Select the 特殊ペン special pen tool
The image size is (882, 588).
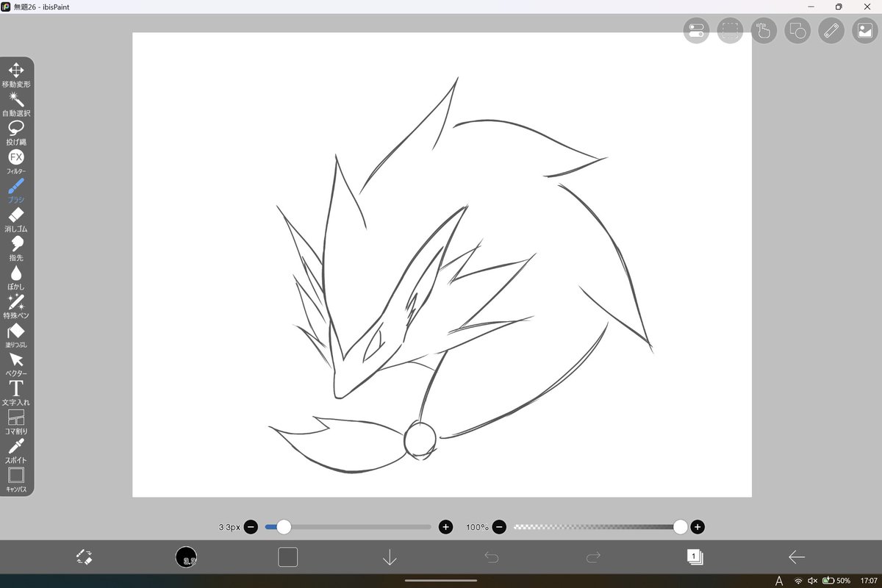tap(16, 306)
